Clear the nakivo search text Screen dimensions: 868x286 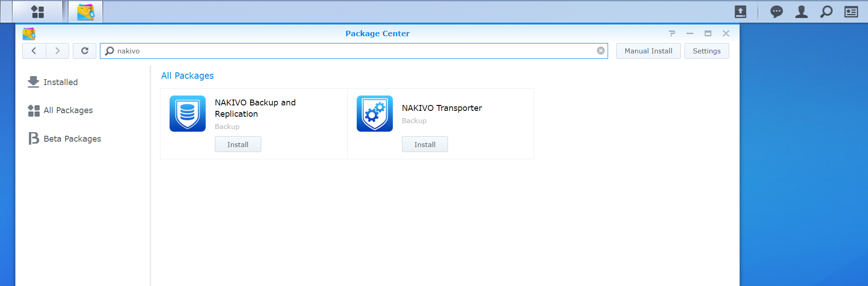pyautogui.click(x=600, y=51)
